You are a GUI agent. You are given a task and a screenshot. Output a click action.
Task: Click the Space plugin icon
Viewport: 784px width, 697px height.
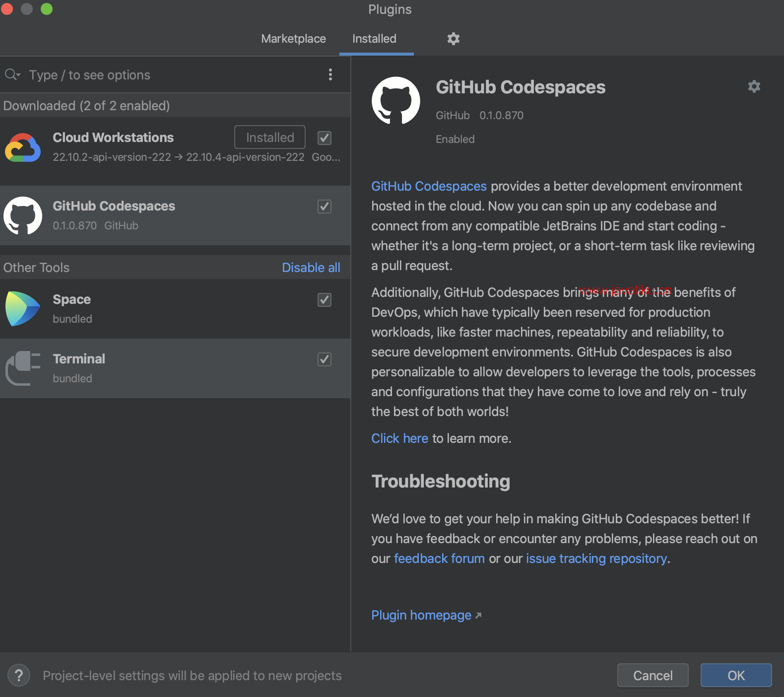click(23, 309)
